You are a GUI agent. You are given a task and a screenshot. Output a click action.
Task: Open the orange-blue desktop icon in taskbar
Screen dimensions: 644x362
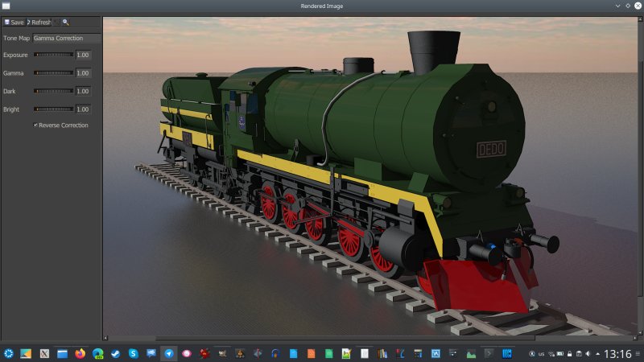click(x=26, y=353)
